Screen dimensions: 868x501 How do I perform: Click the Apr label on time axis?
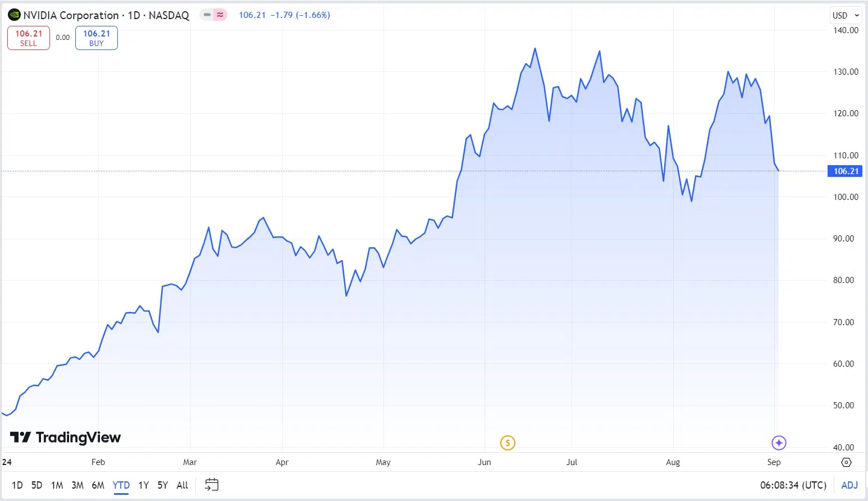pos(282,462)
